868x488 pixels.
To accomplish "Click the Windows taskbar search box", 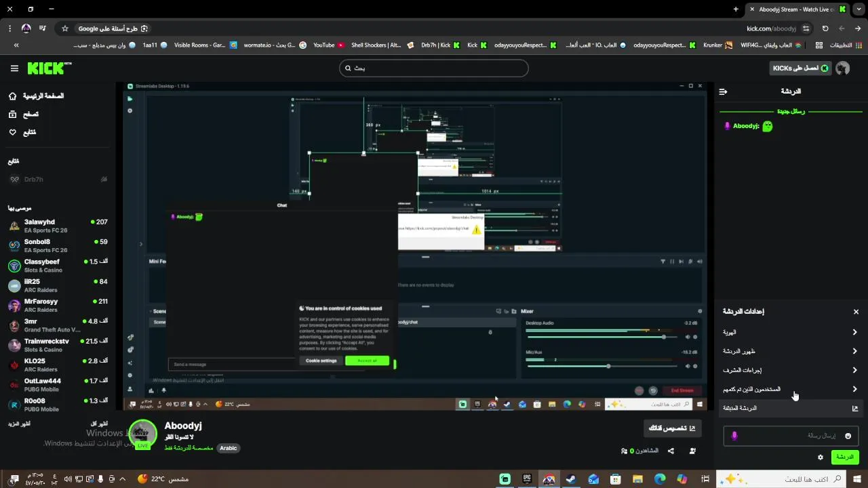I will coord(783,479).
